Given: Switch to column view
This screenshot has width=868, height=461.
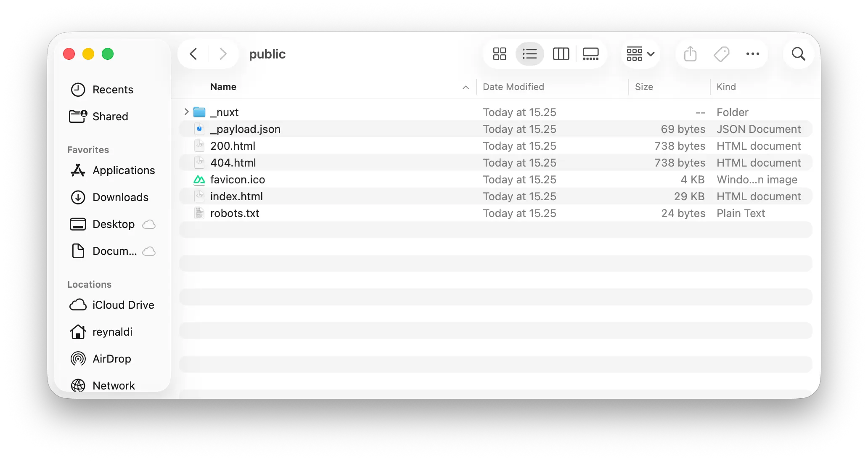Looking at the screenshot, I should [561, 54].
